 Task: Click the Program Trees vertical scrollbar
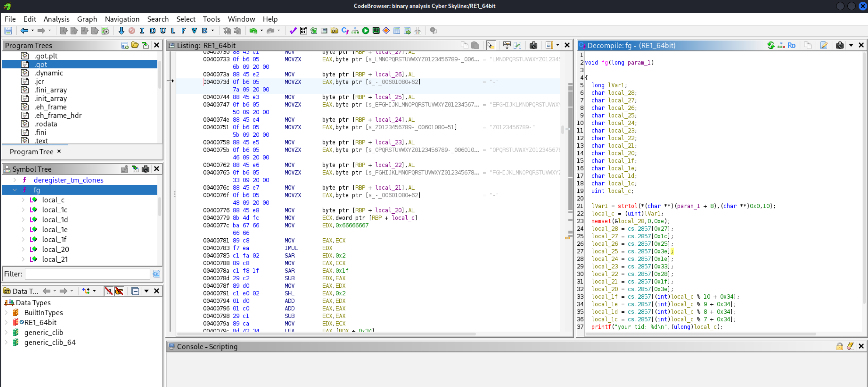pos(159,75)
